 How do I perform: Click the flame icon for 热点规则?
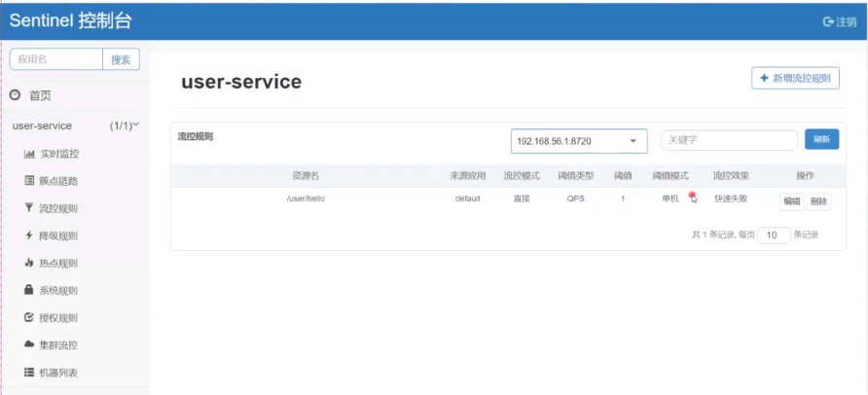click(x=29, y=263)
